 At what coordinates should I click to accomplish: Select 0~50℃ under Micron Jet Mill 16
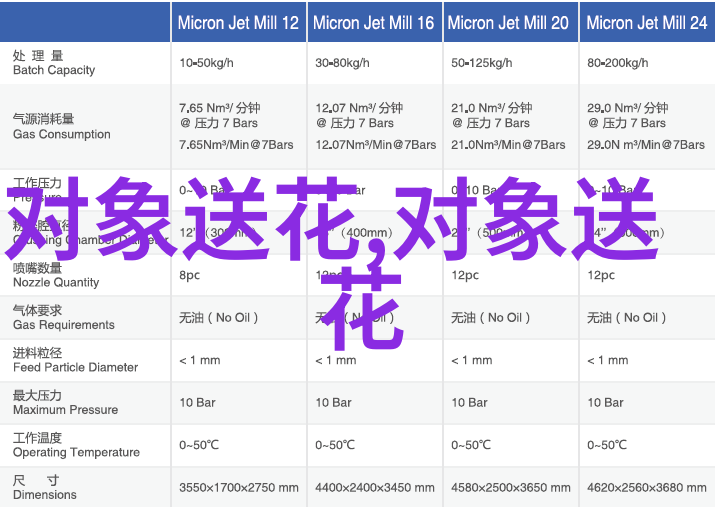(335, 445)
